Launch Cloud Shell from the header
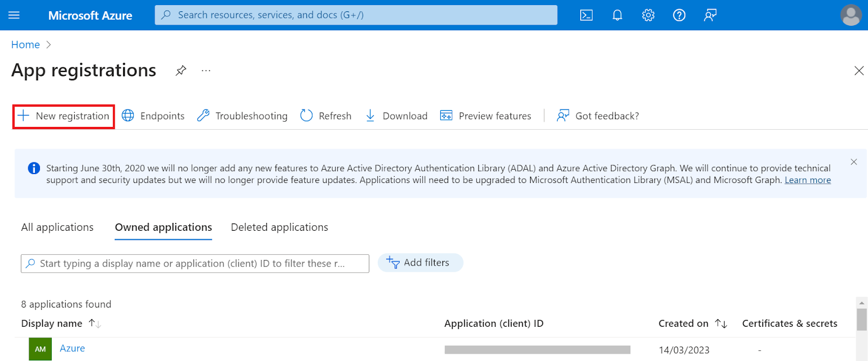The image size is (868, 361). click(x=586, y=15)
